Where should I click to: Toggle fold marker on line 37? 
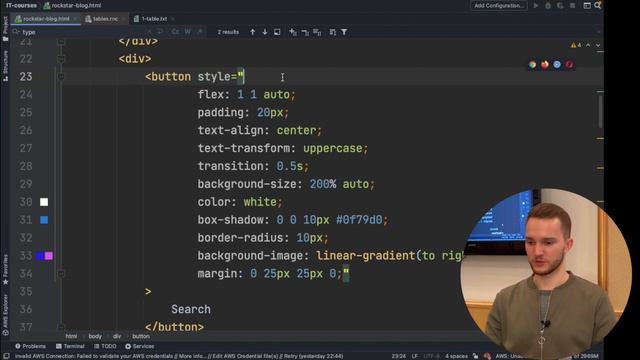click(x=61, y=327)
